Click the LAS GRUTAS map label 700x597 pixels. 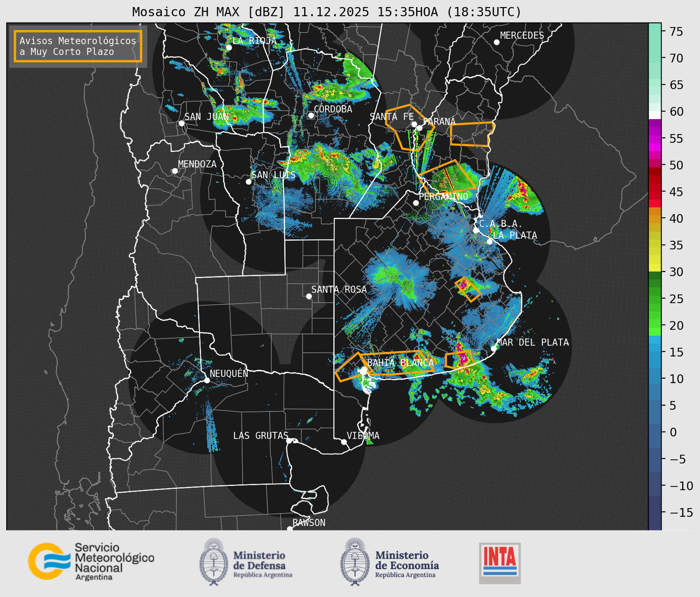[x=261, y=436]
